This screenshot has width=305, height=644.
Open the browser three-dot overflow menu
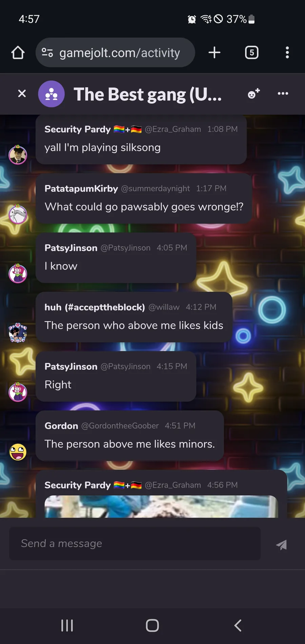click(287, 53)
